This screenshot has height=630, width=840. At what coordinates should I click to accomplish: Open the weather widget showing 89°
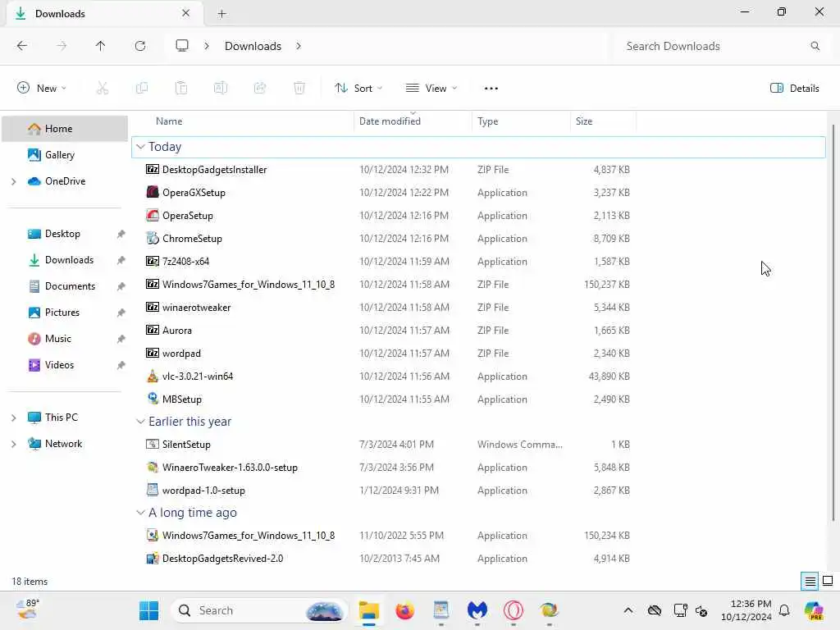click(27, 609)
